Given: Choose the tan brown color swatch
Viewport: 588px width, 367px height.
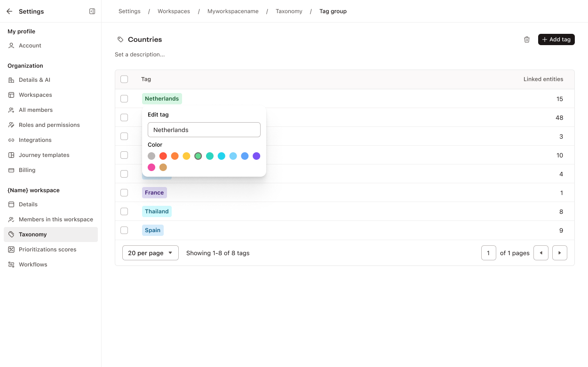Looking at the screenshot, I should click(163, 167).
